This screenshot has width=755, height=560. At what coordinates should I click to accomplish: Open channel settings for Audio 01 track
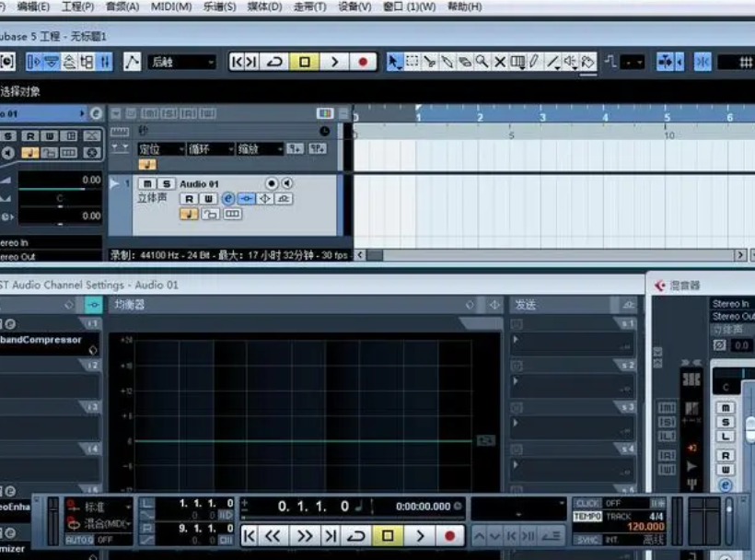(x=227, y=199)
